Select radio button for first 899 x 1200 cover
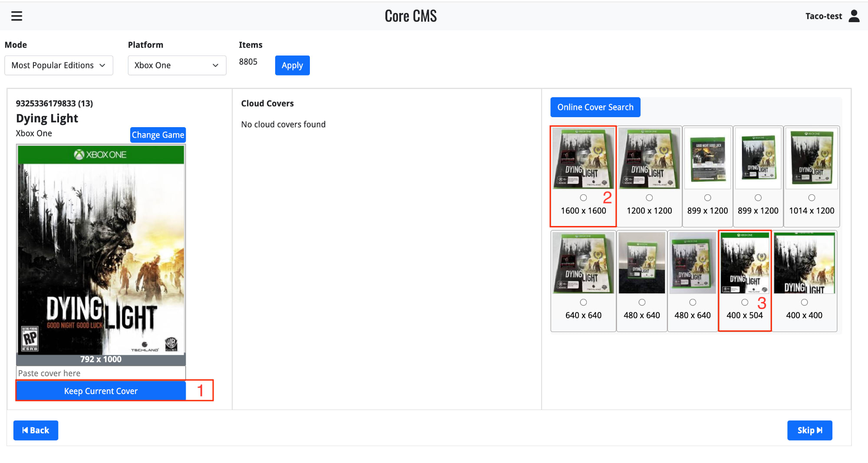 (707, 198)
